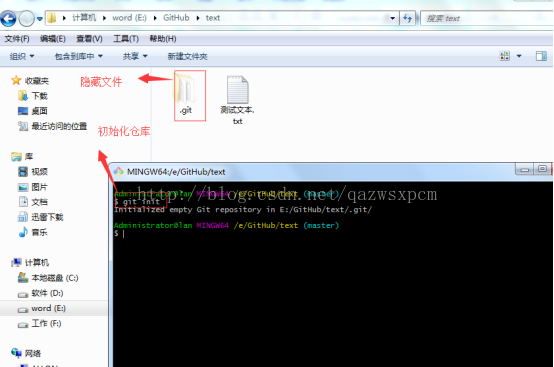Screen dimensions: 554x367
Task: Open drive 工作 (F:)
Action: pos(40,324)
